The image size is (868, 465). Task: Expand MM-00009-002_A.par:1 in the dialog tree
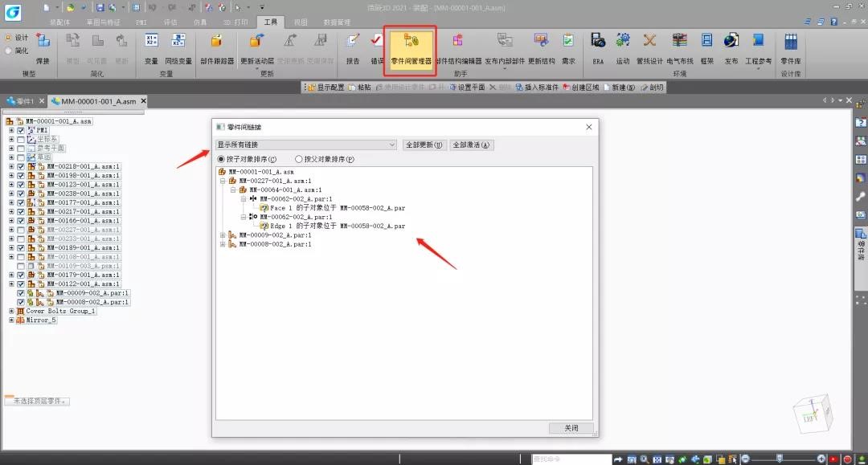coord(223,235)
